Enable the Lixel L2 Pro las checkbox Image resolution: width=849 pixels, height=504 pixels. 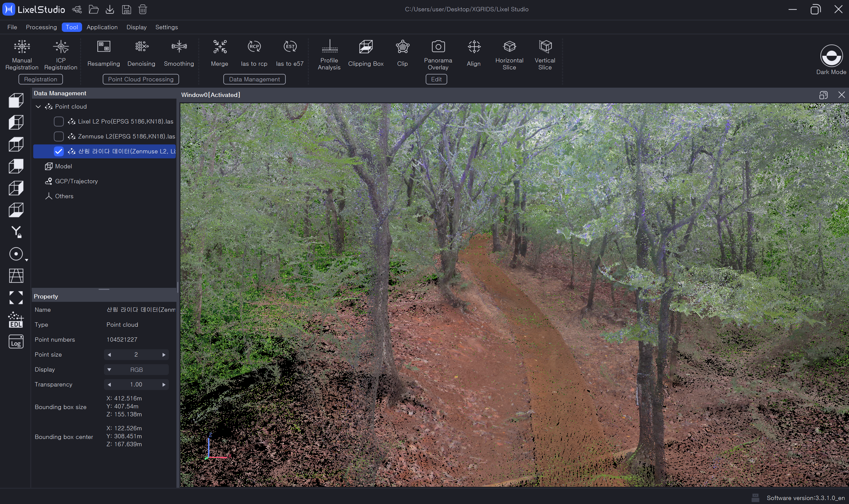[59, 121]
